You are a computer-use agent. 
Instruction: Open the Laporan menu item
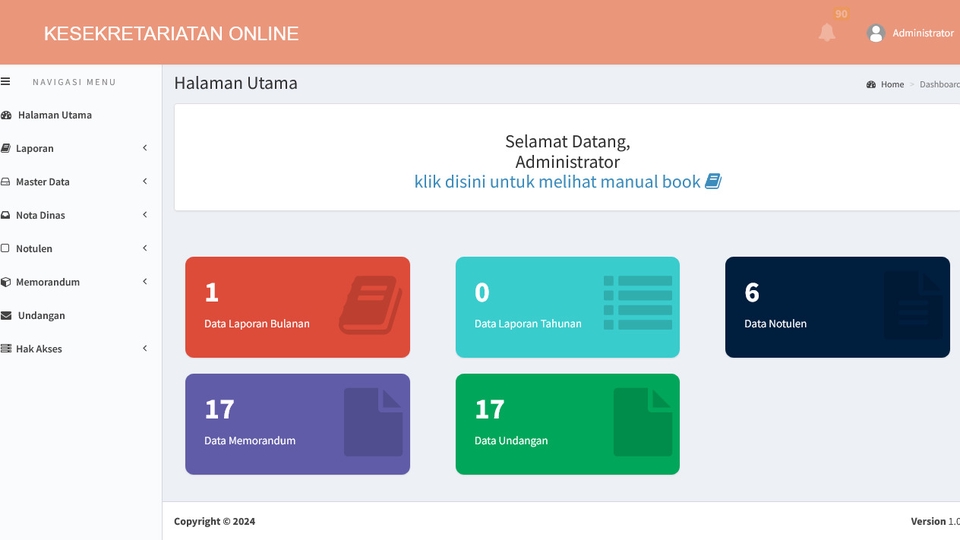pos(81,148)
